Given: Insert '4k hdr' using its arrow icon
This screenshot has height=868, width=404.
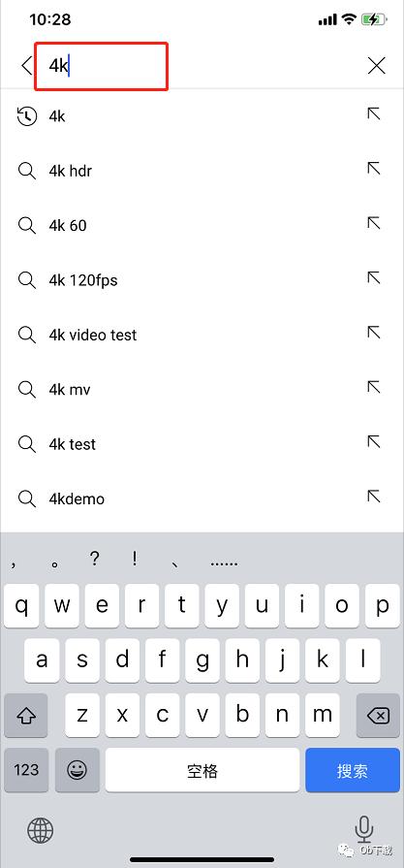Looking at the screenshot, I should pyautogui.click(x=374, y=169).
